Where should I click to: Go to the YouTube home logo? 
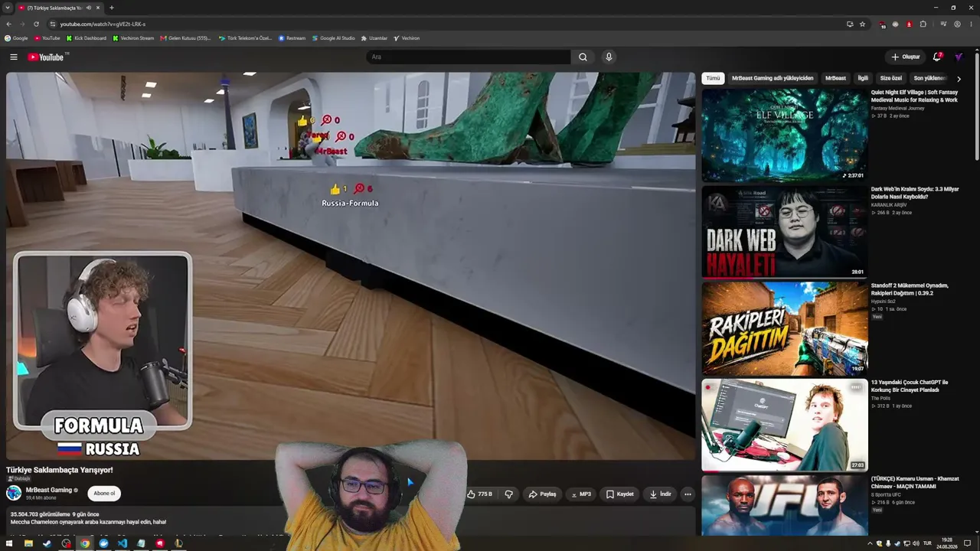[x=46, y=57]
